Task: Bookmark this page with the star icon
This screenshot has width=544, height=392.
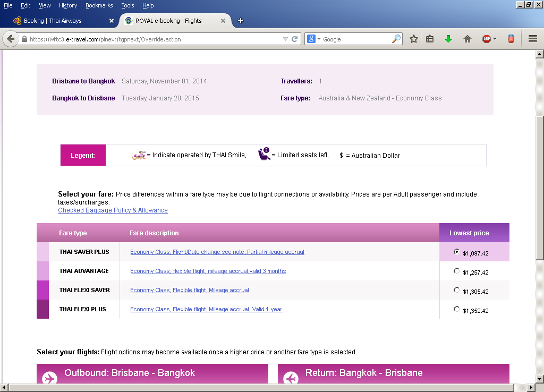Action: 413,39
